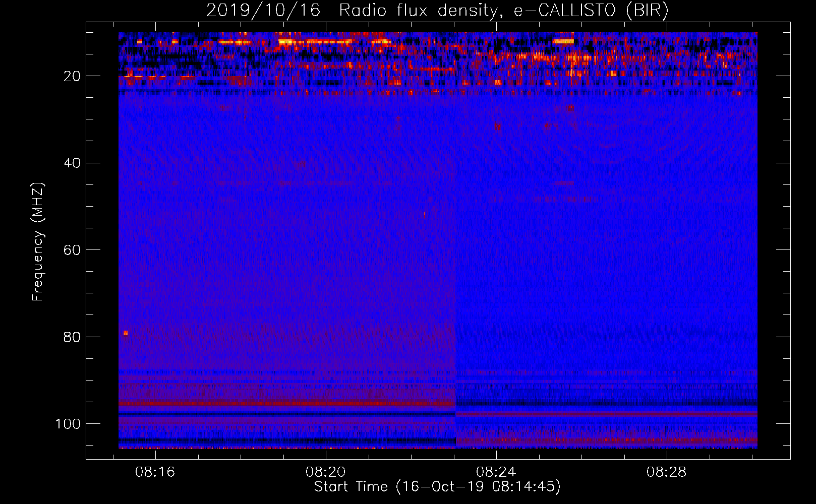Image resolution: width=816 pixels, height=504 pixels.
Task: Click the 40 frequency tick label
Action: (72, 163)
